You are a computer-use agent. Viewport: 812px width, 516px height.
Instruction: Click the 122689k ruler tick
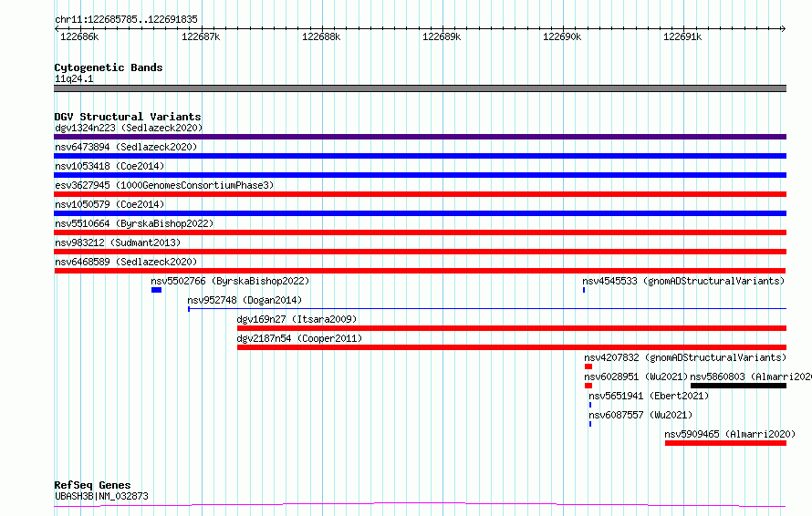point(442,36)
